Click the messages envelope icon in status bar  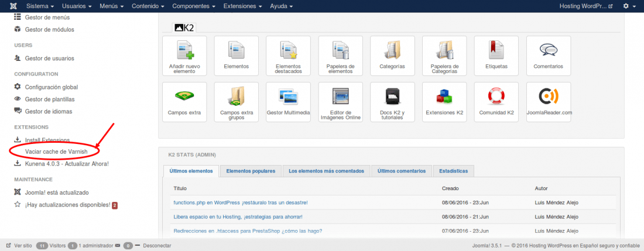pyautogui.click(x=118, y=246)
